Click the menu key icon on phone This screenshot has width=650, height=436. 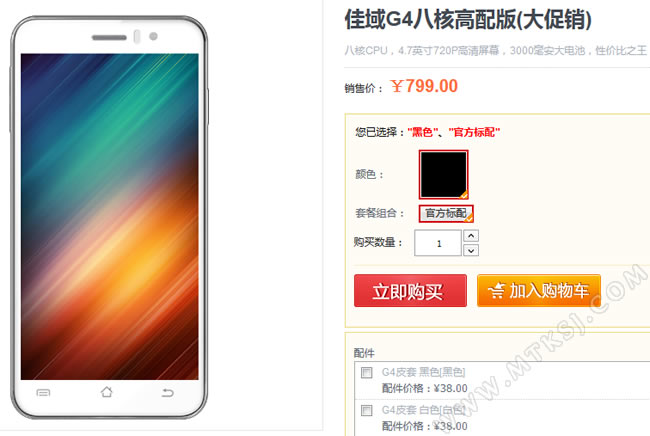[43, 392]
